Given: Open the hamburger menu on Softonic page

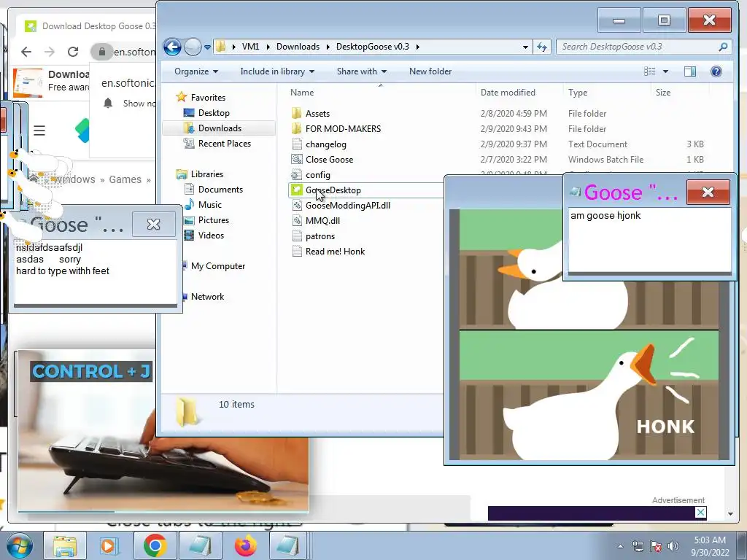Looking at the screenshot, I should 39,131.
